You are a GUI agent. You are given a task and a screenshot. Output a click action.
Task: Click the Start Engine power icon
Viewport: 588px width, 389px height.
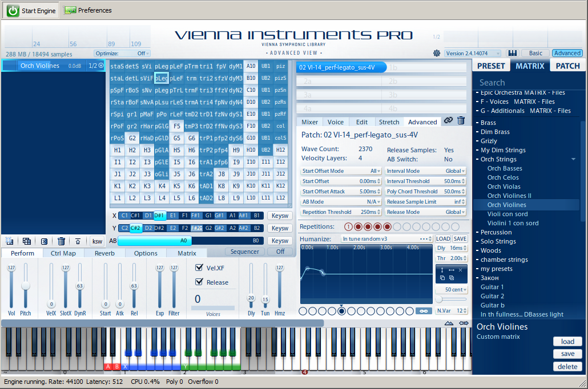click(13, 10)
